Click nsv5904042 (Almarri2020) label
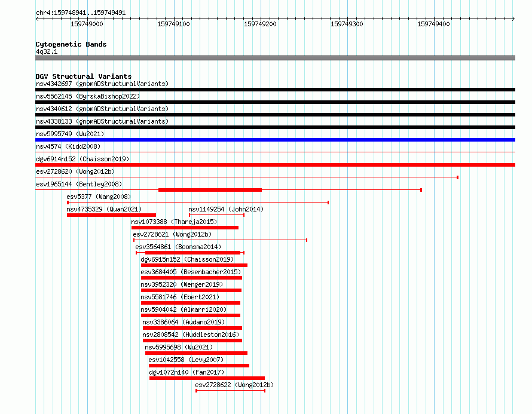This screenshot has height=414, width=532. (x=184, y=309)
